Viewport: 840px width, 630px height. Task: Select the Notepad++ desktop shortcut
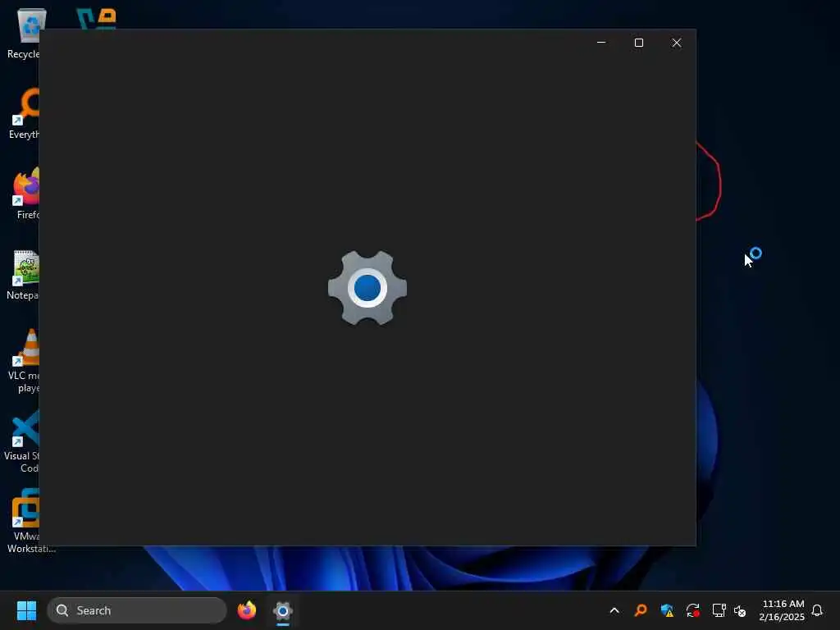click(x=22, y=274)
